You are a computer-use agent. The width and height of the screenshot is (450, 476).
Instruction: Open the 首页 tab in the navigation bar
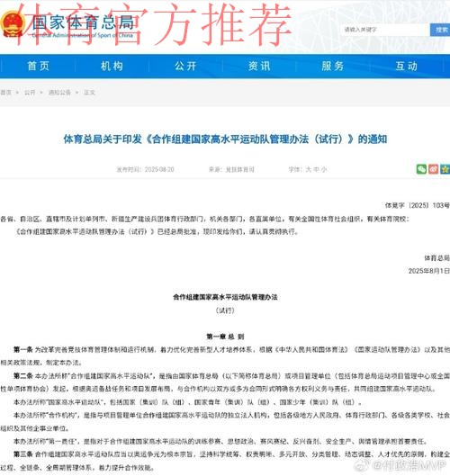[x=39, y=66]
